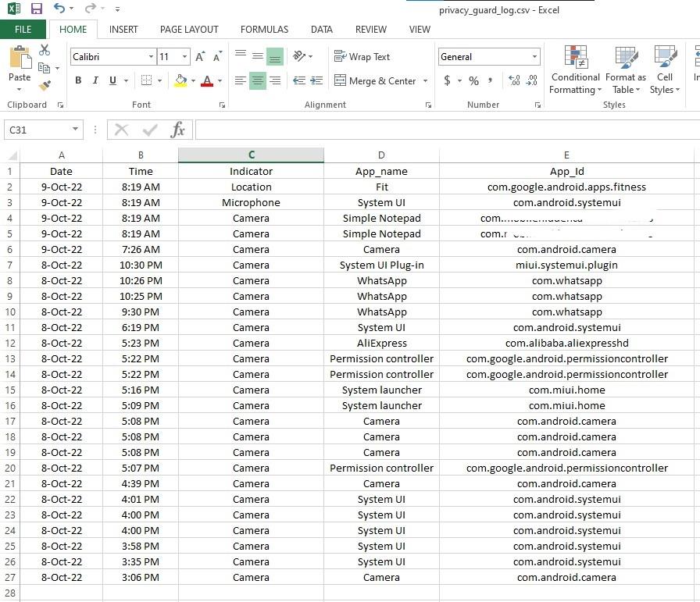Open the font size 11 dropdown
The image size is (700, 602).
coord(184,57)
